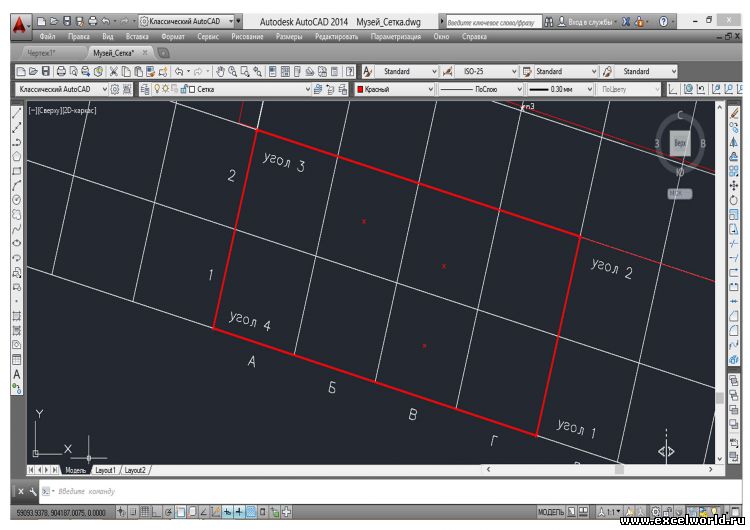Open the AutoCAD application menu logo

tap(19, 25)
